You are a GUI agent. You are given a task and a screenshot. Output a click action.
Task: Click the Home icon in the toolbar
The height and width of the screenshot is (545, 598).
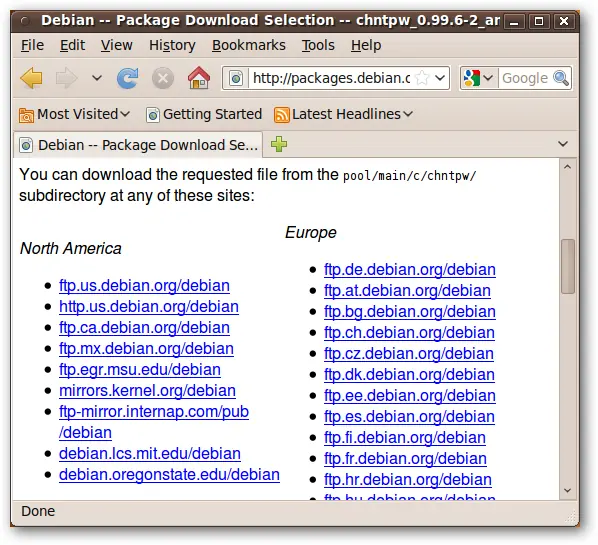[x=199, y=78]
